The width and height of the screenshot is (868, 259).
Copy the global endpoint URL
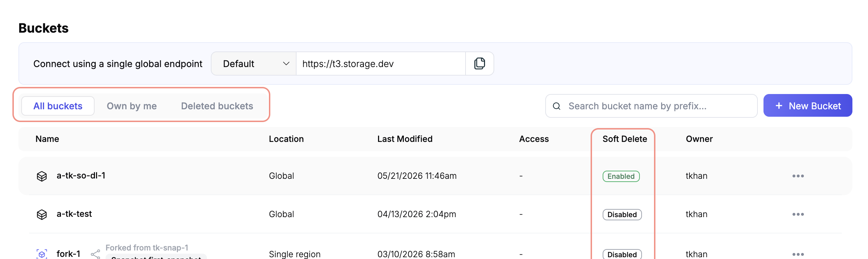click(479, 64)
